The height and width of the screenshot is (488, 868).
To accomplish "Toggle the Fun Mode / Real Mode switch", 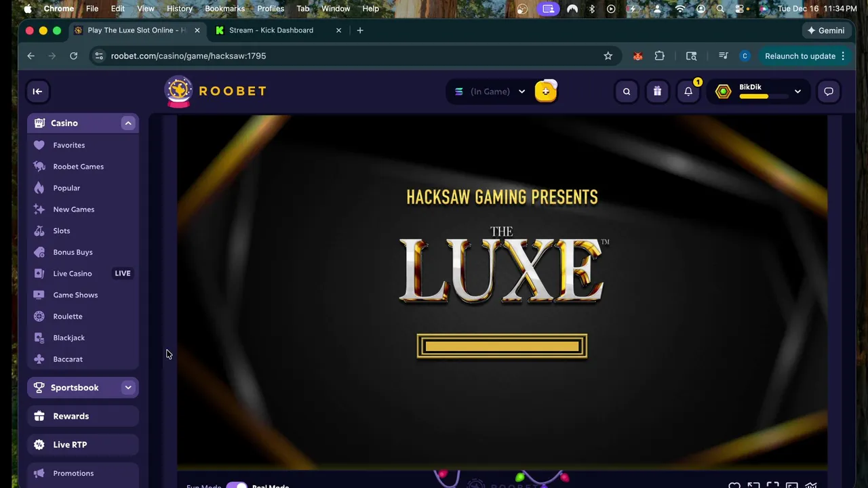I will [x=237, y=485].
